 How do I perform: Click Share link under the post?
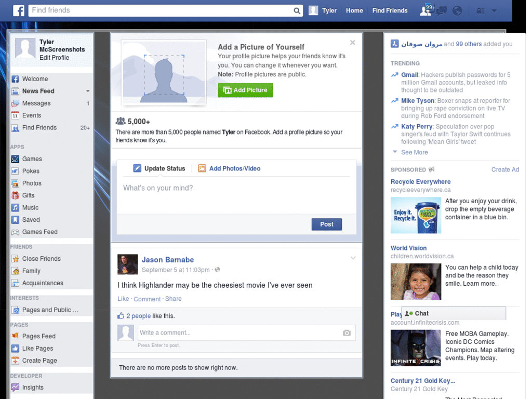174,299
